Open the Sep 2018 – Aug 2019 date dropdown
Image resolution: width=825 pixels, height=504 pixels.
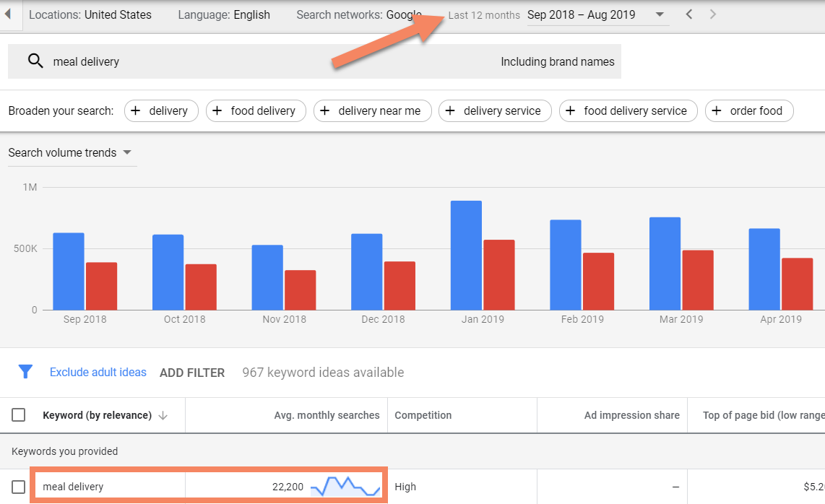click(x=597, y=15)
